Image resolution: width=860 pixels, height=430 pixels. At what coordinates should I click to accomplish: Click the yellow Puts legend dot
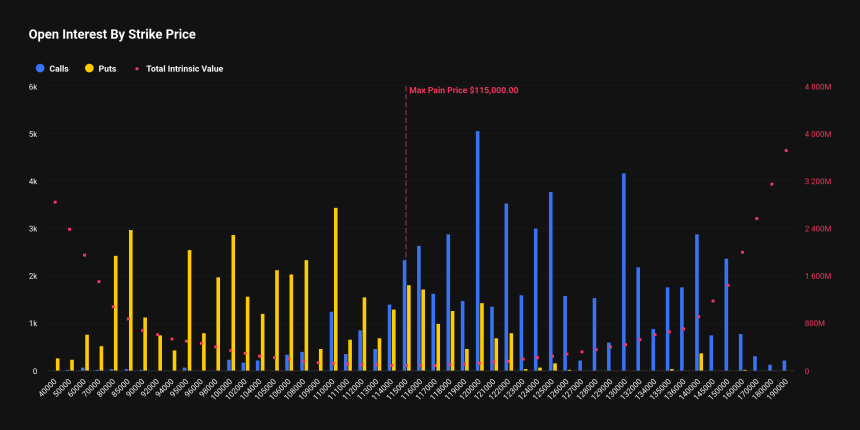point(89,69)
